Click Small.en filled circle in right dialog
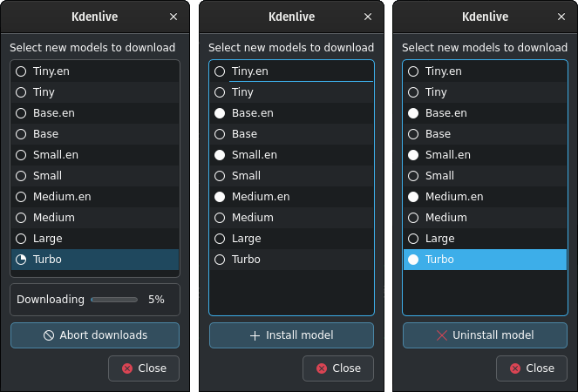Image resolution: width=578 pixels, height=392 pixels. tap(413, 155)
